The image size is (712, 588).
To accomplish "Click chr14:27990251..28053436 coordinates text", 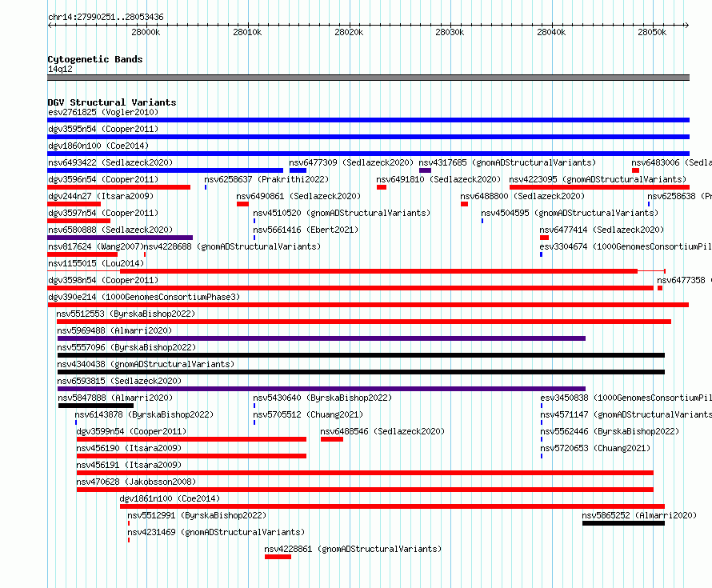I will point(106,18).
